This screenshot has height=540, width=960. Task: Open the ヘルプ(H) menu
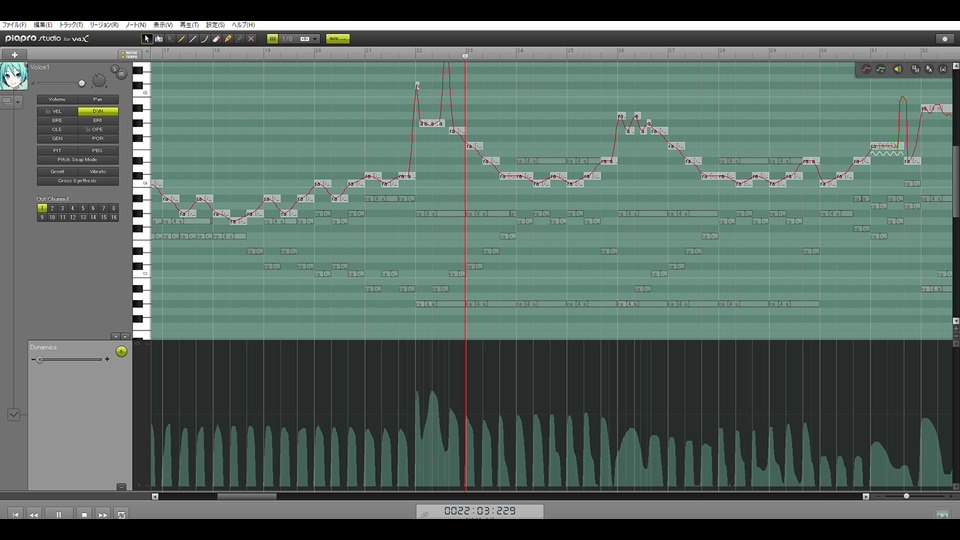243,25
